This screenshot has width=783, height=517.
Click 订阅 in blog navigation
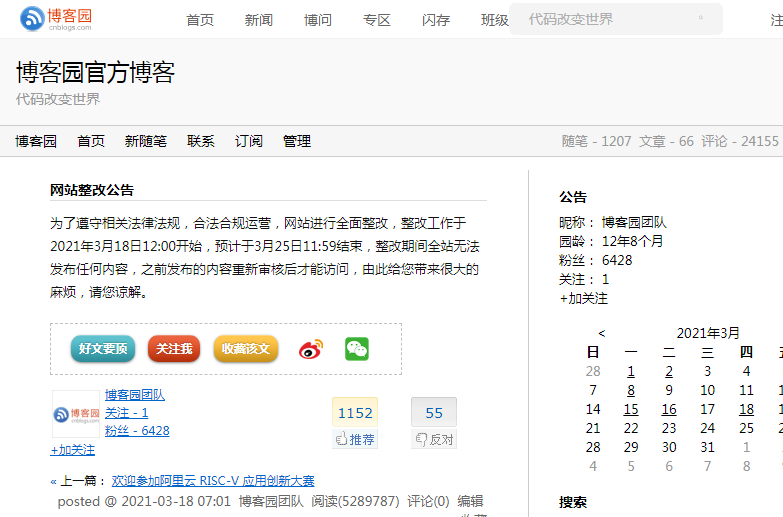click(x=249, y=141)
